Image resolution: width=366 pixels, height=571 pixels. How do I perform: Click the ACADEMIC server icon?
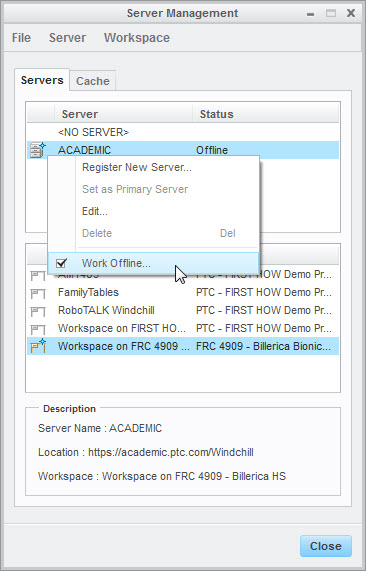tap(38, 150)
